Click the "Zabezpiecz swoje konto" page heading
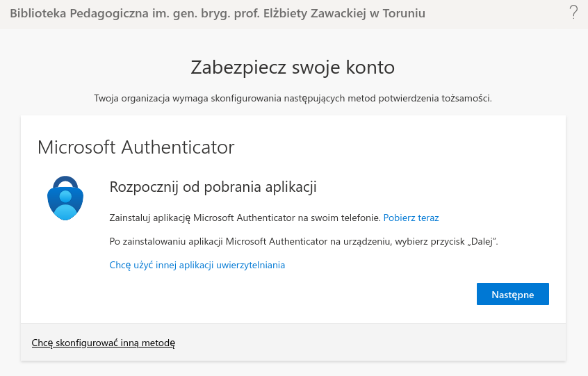 [x=293, y=67]
